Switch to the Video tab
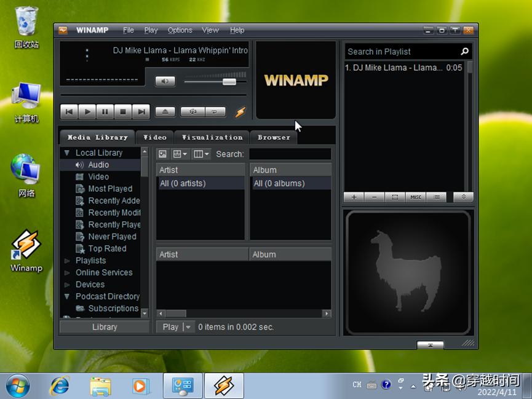 (x=155, y=138)
